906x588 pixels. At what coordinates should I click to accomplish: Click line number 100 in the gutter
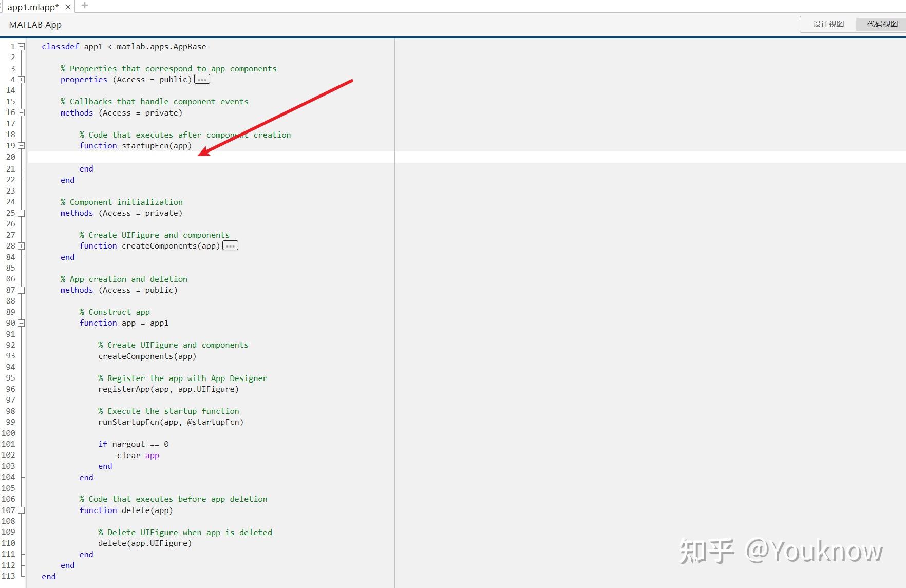point(9,433)
